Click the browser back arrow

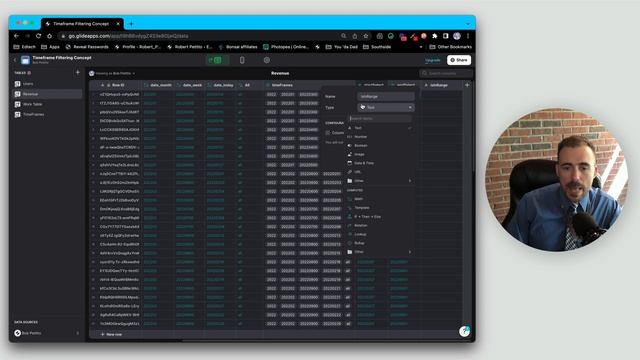pos(16,36)
